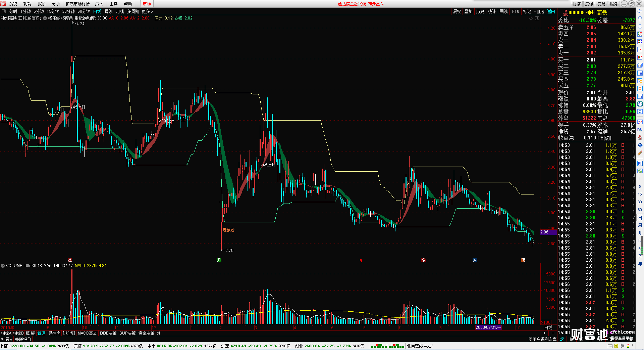Toggle main chart indicator settings circle icon
Image resolution: width=644 pixels, height=350 pixels.
45,18
